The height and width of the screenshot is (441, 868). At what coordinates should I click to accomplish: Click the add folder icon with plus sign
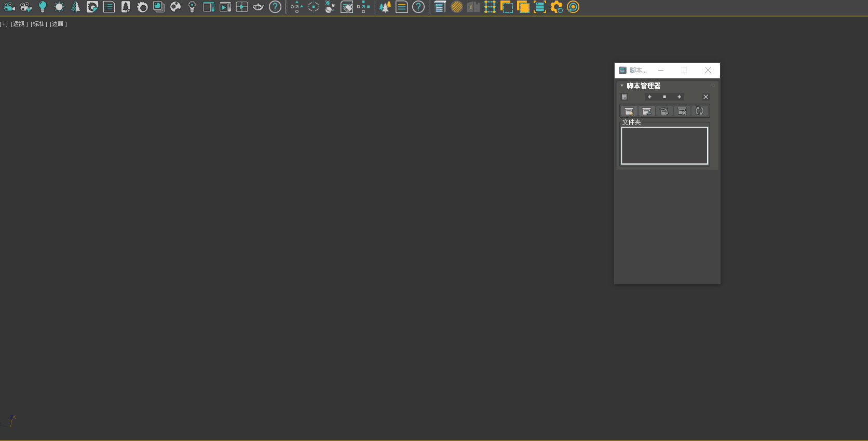click(x=646, y=111)
